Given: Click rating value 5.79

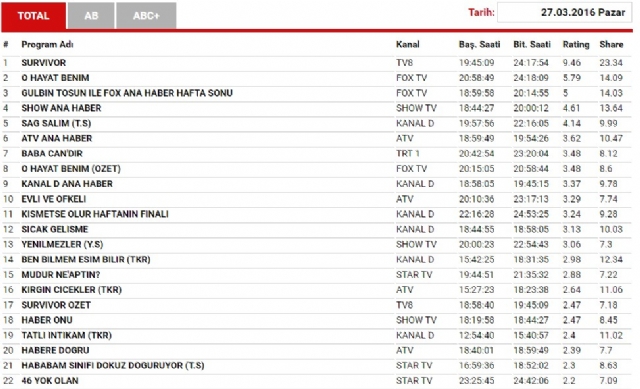Looking at the screenshot, I should (571, 78).
